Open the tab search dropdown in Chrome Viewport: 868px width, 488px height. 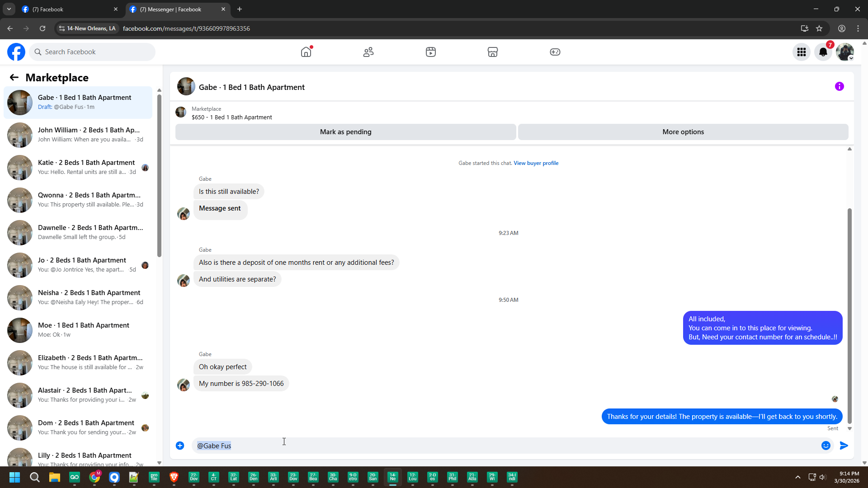pyautogui.click(x=9, y=9)
